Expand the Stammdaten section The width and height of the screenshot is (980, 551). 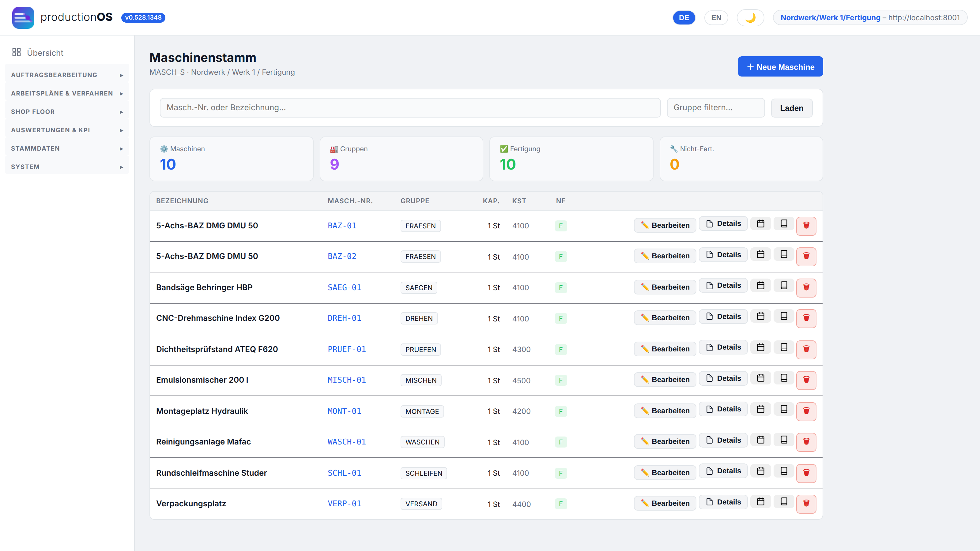click(x=67, y=148)
